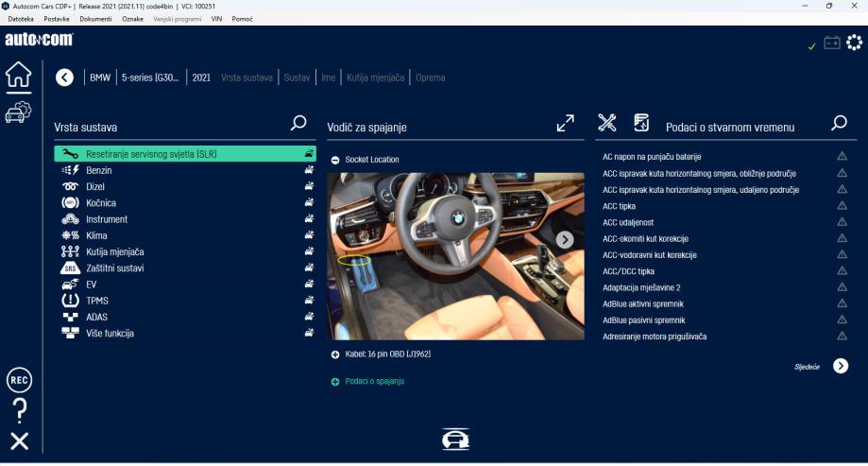
Task: Select Kutija mjenjača in system list
Action: pos(185,251)
